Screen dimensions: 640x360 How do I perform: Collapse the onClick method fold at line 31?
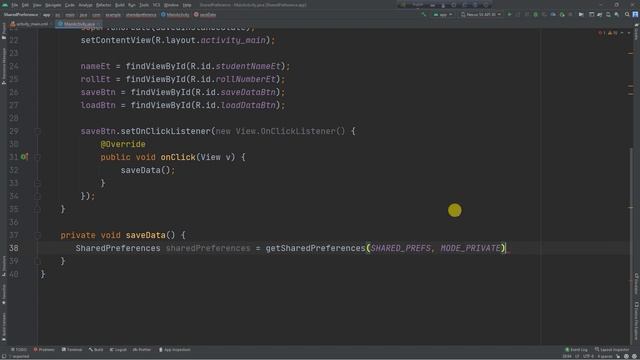point(37,157)
